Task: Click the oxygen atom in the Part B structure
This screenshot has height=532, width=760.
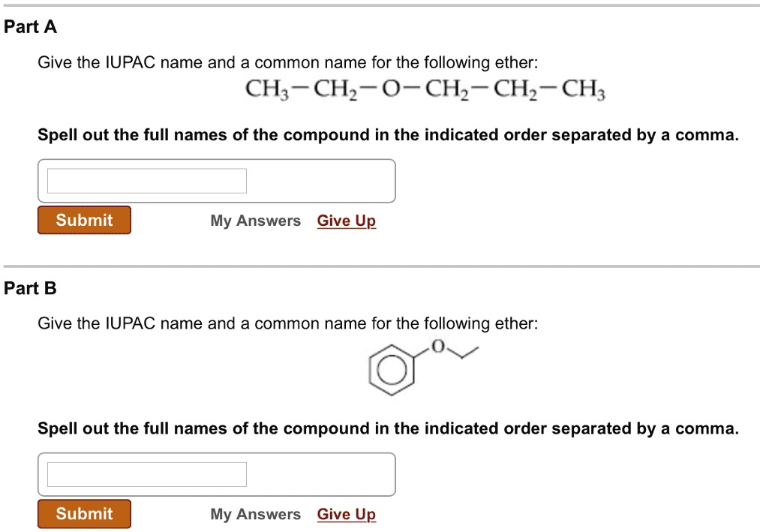Action: coord(438,346)
